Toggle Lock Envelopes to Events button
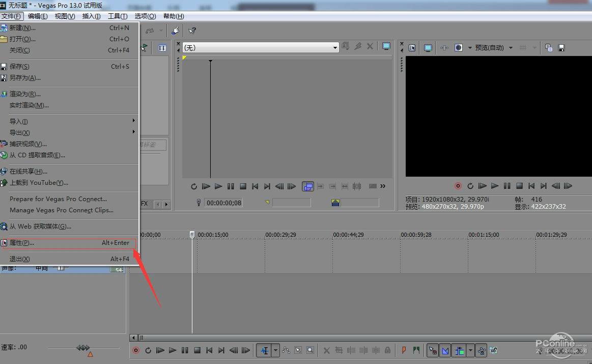 point(482,350)
